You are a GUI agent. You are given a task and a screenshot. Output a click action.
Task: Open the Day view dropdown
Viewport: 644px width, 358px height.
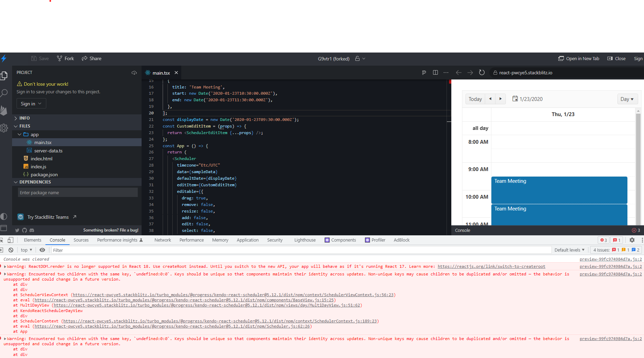tap(627, 99)
